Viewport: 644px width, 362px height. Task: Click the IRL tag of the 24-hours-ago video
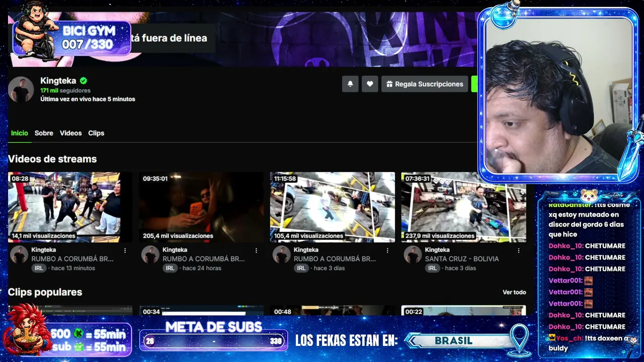click(170, 268)
